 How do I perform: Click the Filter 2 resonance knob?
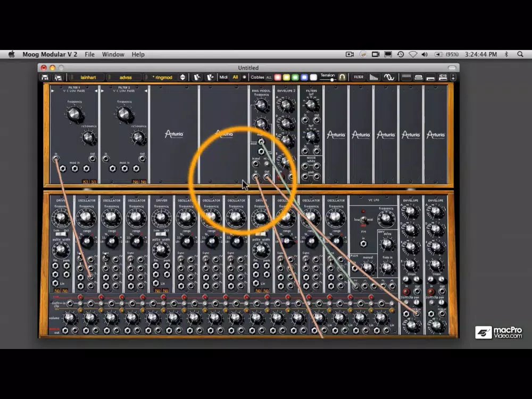tap(138, 137)
